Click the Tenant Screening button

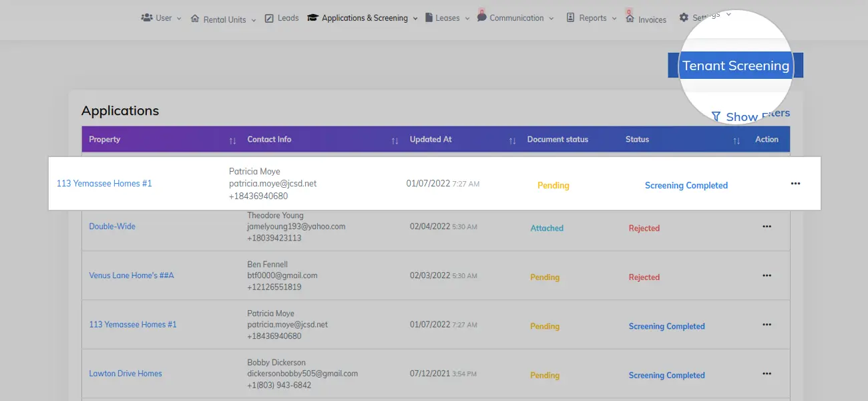coord(734,65)
